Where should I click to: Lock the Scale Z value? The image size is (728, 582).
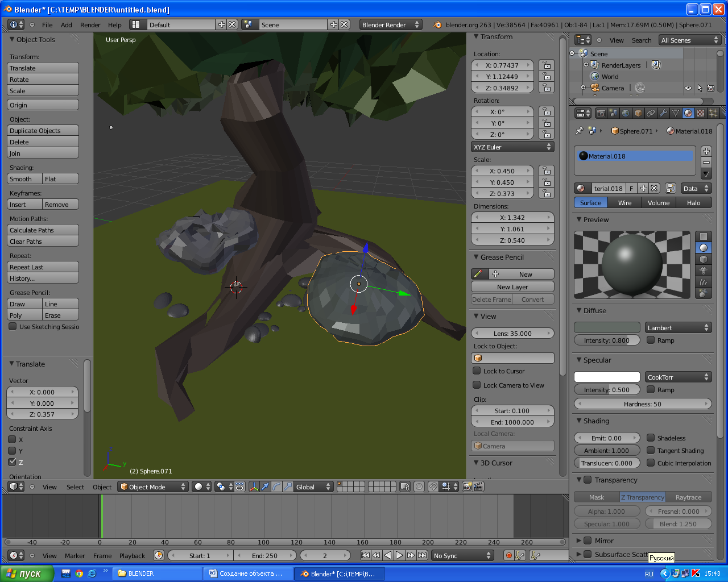(547, 193)
